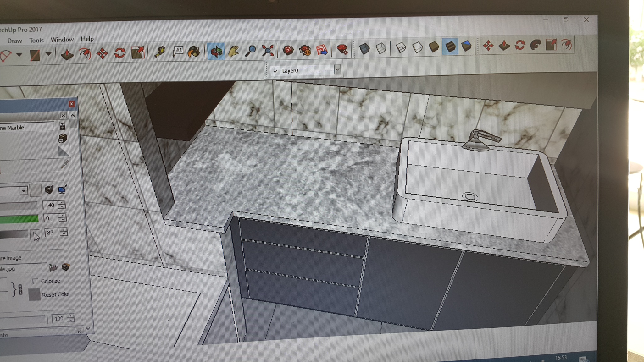The width and height of the screenshot is (644, 362).
Task: Switch to Shaded With Textures style
Action: pos(450,47)
